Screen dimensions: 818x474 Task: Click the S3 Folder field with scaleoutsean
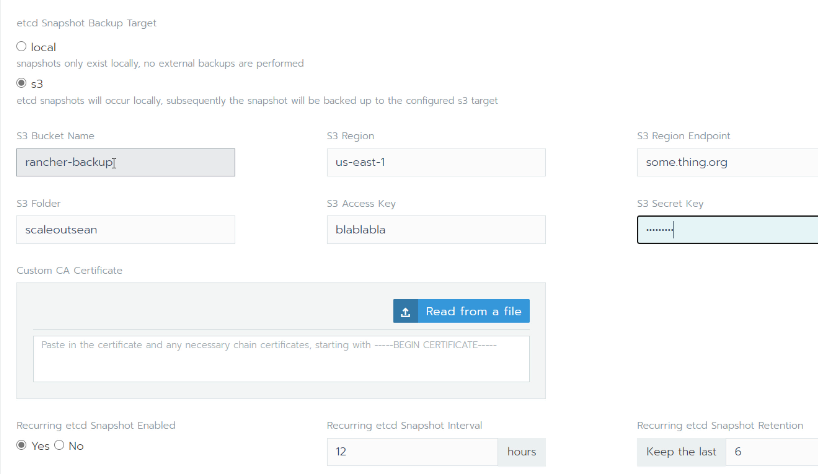coord(125,229)
